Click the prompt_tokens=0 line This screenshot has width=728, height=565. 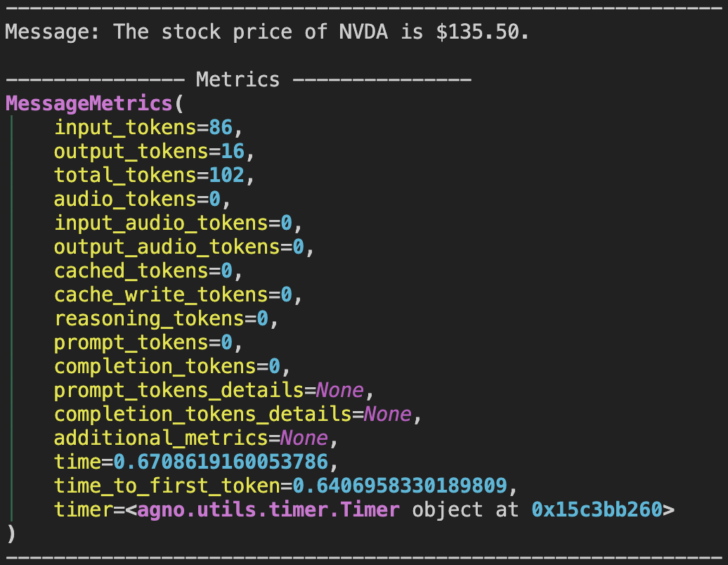(148, 343)
